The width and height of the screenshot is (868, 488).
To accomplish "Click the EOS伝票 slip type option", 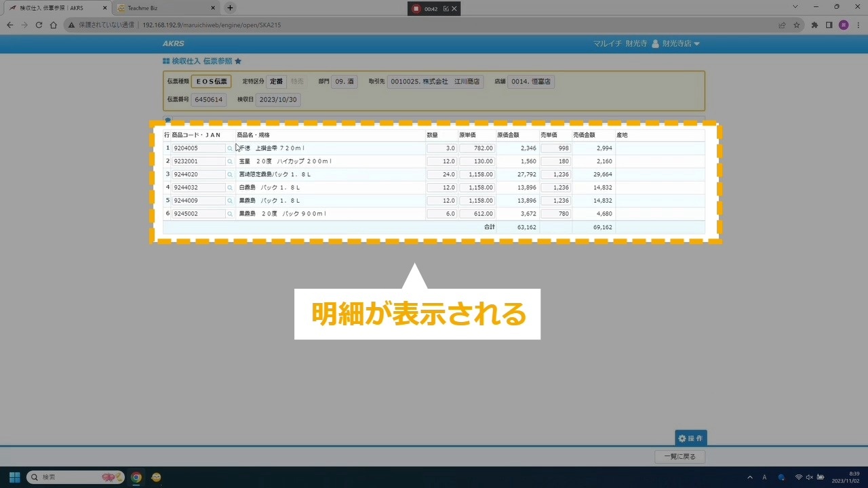I will point(211,81).
